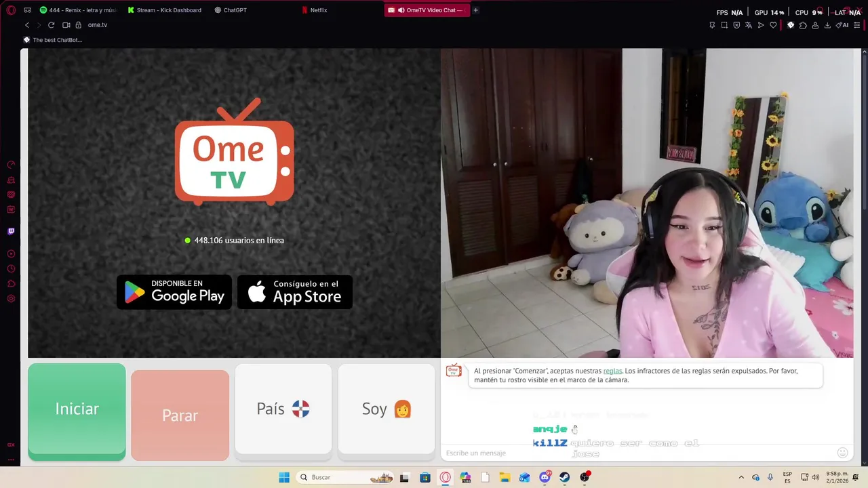Open Twitch in the Opera sidebar

11,231
